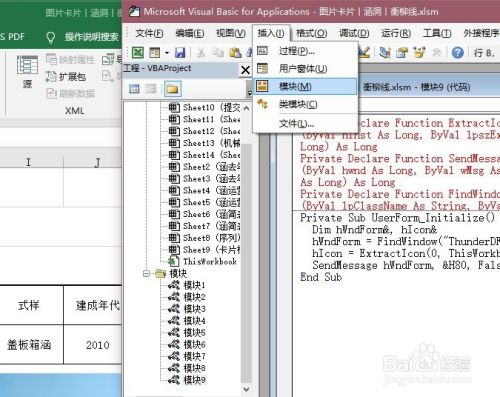
Task: Click the Design Mode ruler icon
Action: [x=364, y=52]
